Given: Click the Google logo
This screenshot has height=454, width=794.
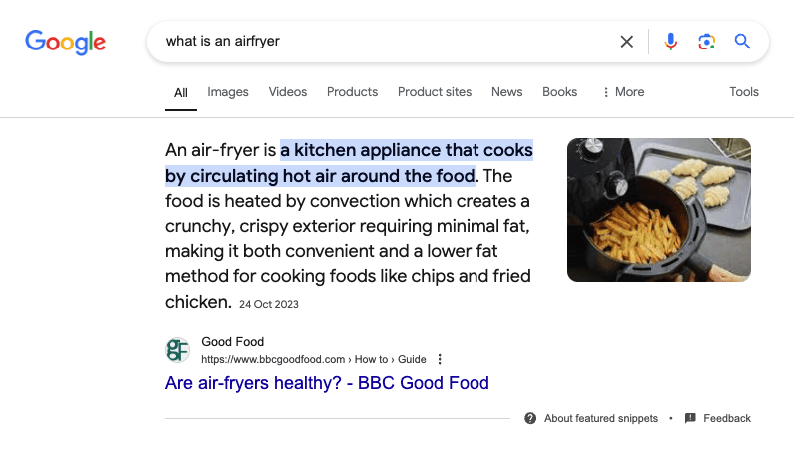Looking at the screenshot, I should tap(66, 42).
